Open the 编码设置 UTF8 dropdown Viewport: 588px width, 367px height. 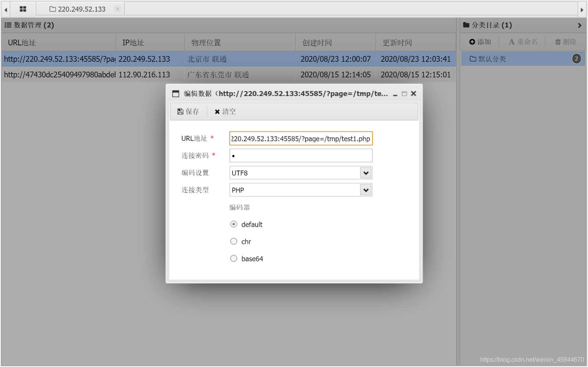(365, 173)
